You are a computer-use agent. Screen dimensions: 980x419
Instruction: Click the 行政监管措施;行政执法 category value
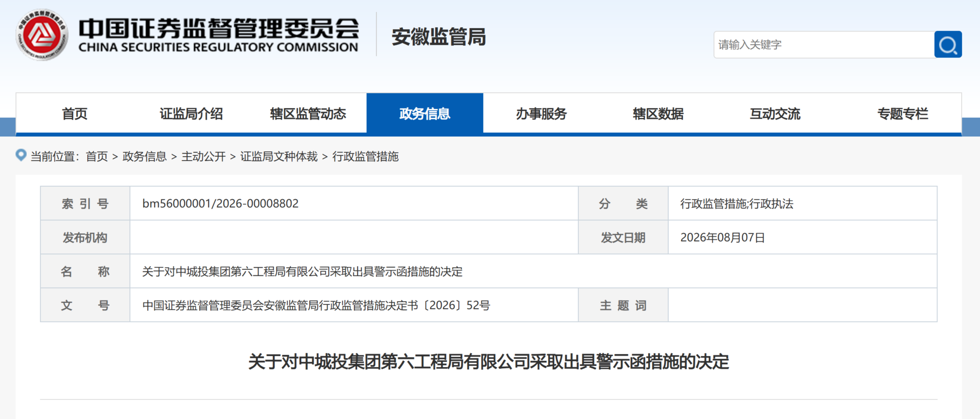click(737, 203)
